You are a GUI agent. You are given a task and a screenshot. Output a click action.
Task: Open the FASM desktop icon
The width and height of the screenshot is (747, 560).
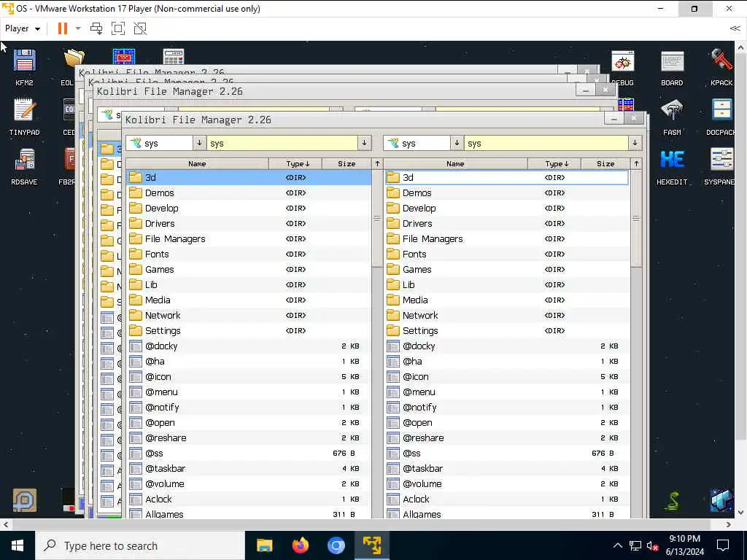tap(672, 117)
